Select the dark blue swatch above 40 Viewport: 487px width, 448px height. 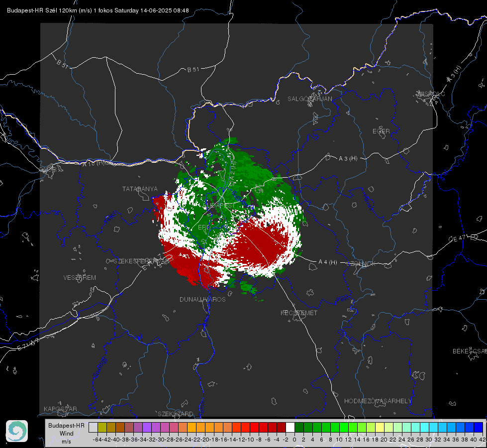[x=479, y=427]
